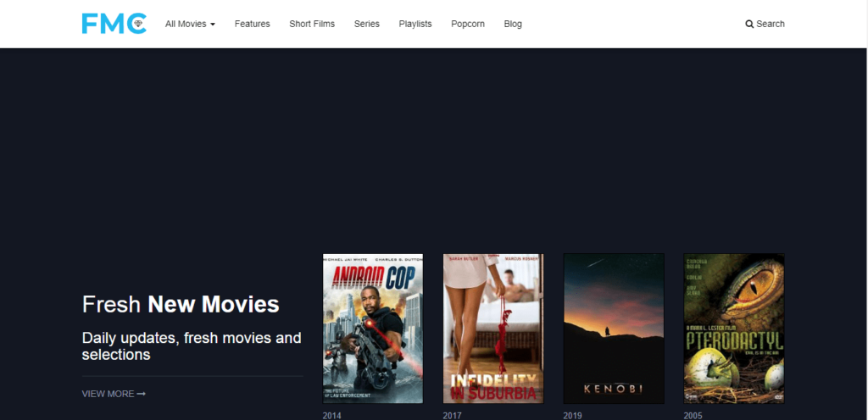This screenshot has width=868, height=420.
Task: Click the Fresh New Movies heading
Action: click(181, 305)
